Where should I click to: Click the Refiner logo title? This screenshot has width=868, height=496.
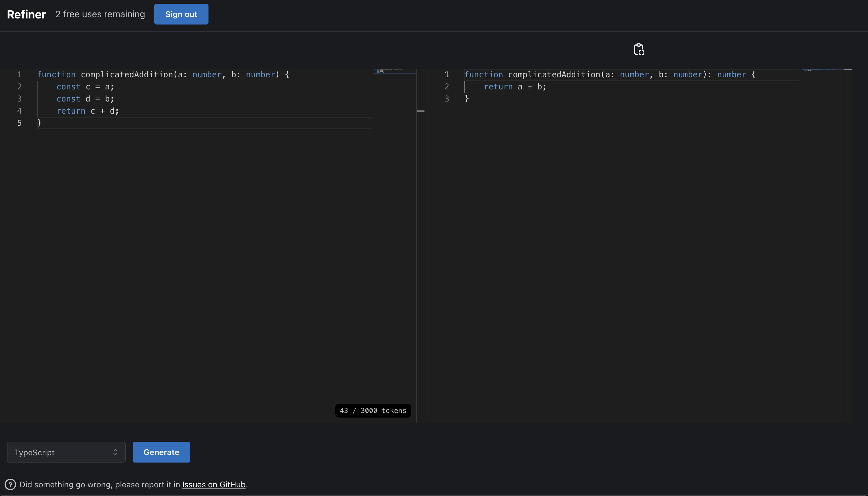click(x=26, y=14)
